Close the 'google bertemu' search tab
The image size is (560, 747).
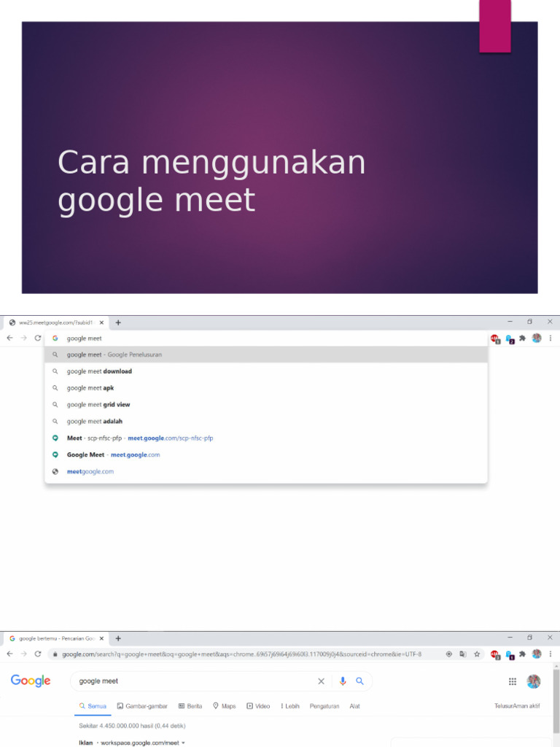tap(101, 638)
